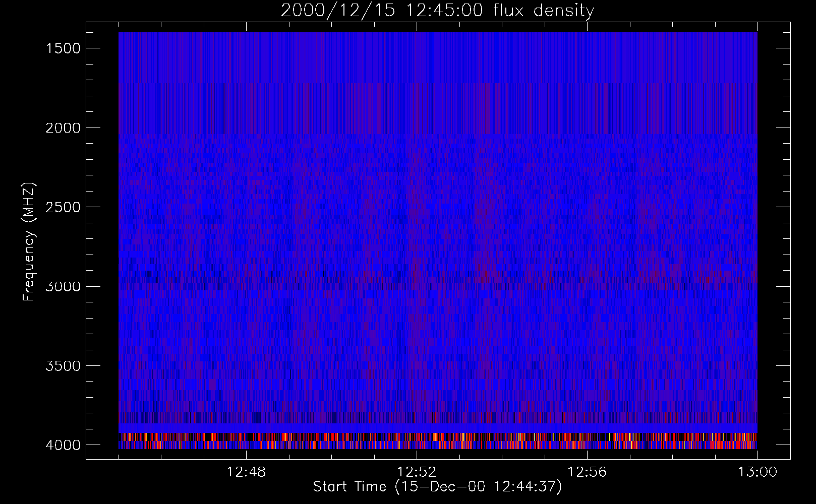
Task: Click the 3000 frequency tick label
Action: coord(63,287)
